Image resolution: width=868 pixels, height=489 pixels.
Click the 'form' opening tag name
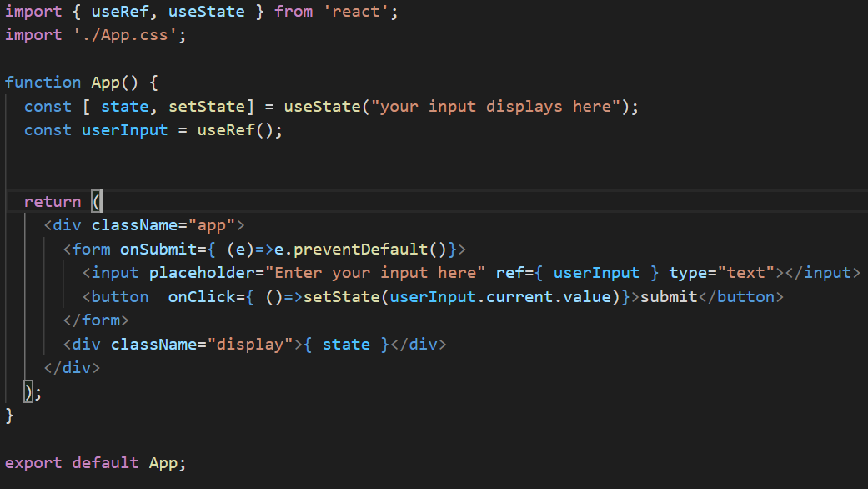[x=92, y=250]
